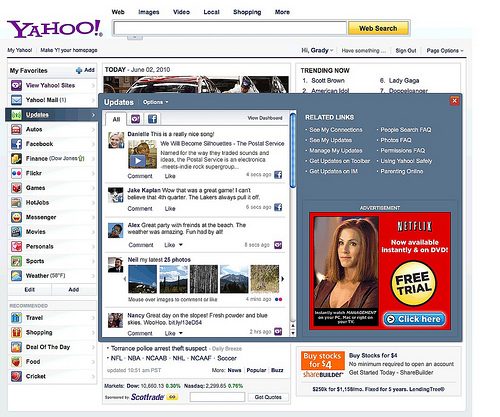500x417 pixels.
Task: Open the Messenger smiley icon
Action: click(x=16, y=217)
